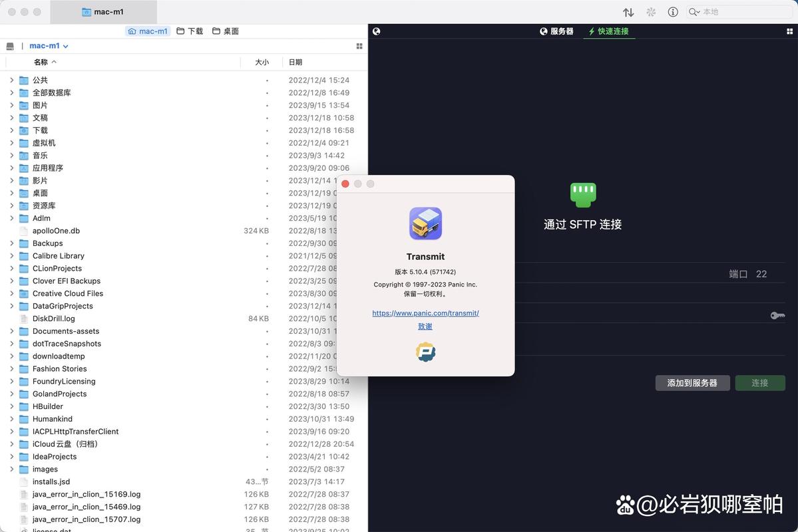798x532 pixels.
Task: Expand the GolandProjects folder
Action: (12, 394)
